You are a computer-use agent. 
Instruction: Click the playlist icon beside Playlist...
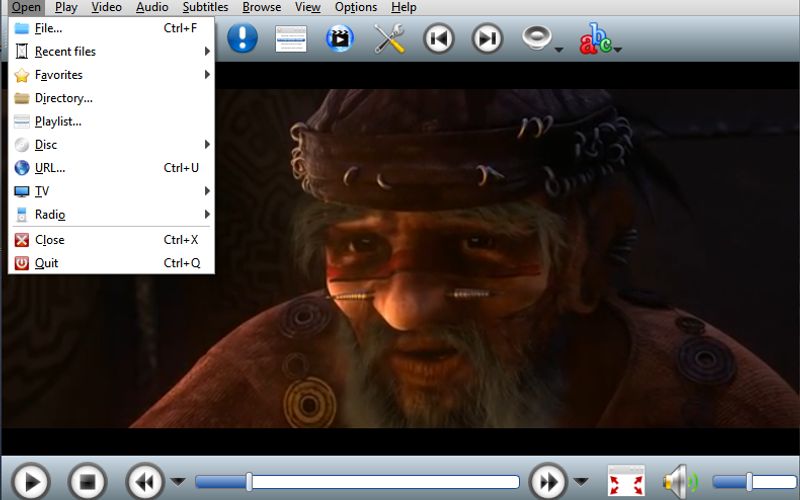[21, 121]
